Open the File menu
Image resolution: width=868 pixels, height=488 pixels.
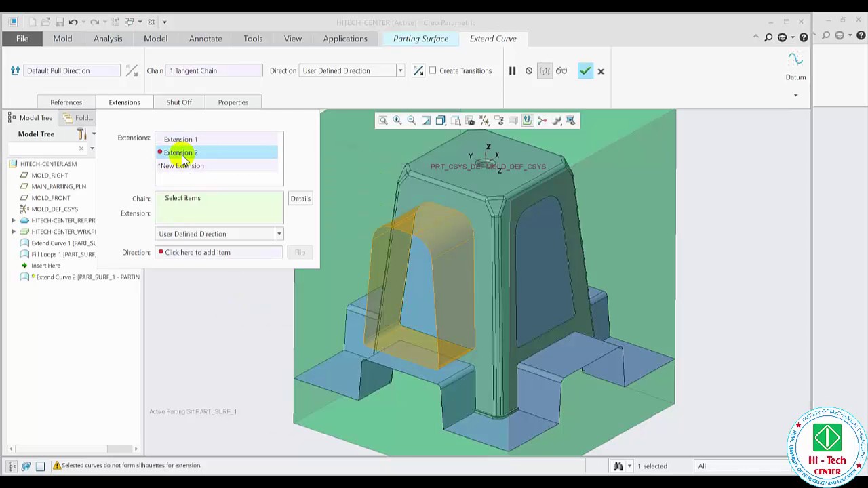coord(22,39)
